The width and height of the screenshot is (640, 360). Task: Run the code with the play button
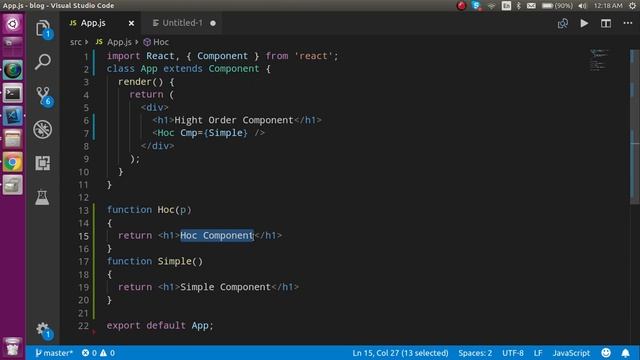584,23
